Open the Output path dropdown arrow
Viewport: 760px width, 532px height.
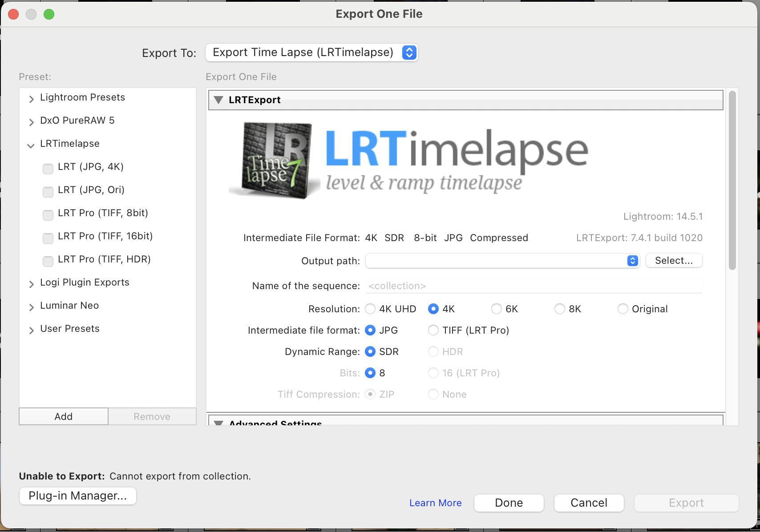[632, 261]
